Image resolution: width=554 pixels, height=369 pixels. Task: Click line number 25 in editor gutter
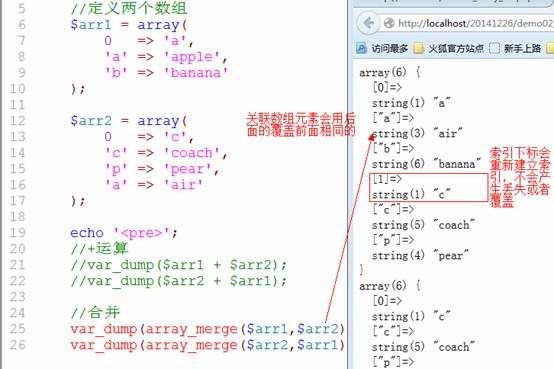coord(17,329)
